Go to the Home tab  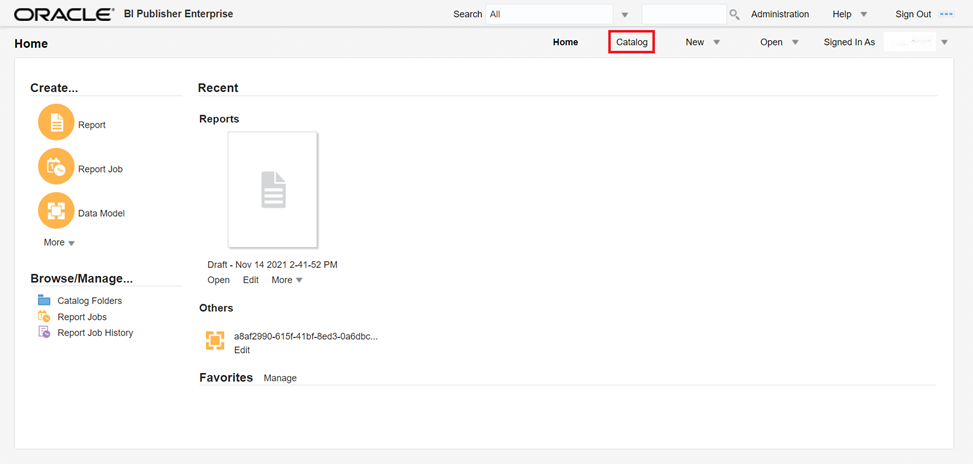[x=565, y=42]
